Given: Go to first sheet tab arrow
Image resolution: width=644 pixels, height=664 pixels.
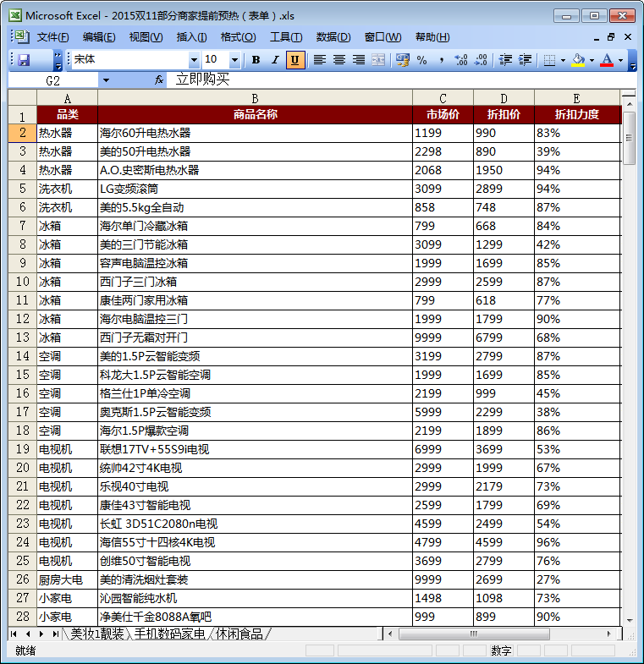Looking at the screenshot, I should (14, 634).
